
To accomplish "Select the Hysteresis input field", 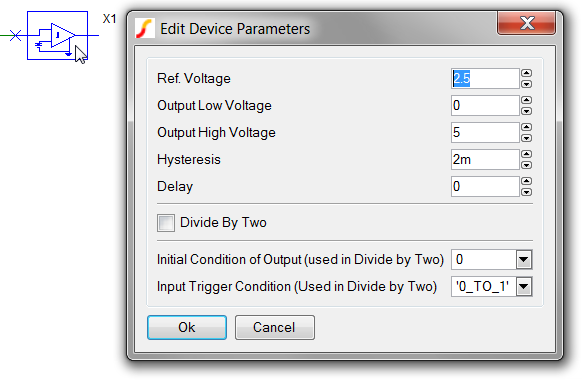I will [x=485, y=160].
